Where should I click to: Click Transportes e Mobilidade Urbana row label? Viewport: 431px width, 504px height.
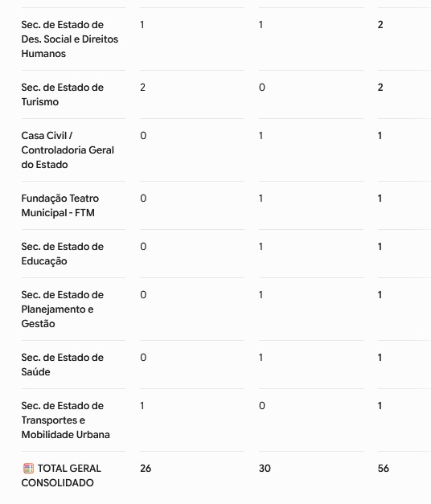click(66, 420)
